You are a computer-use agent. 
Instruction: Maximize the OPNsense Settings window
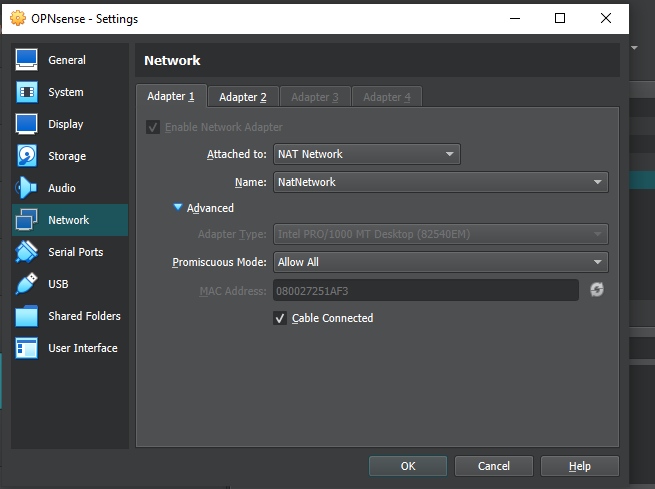click(560, 18)
